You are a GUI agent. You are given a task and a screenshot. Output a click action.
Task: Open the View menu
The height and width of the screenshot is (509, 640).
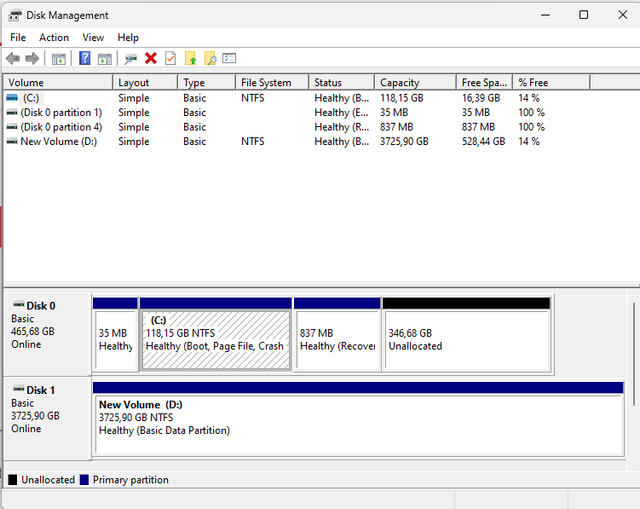pos(93,38)
